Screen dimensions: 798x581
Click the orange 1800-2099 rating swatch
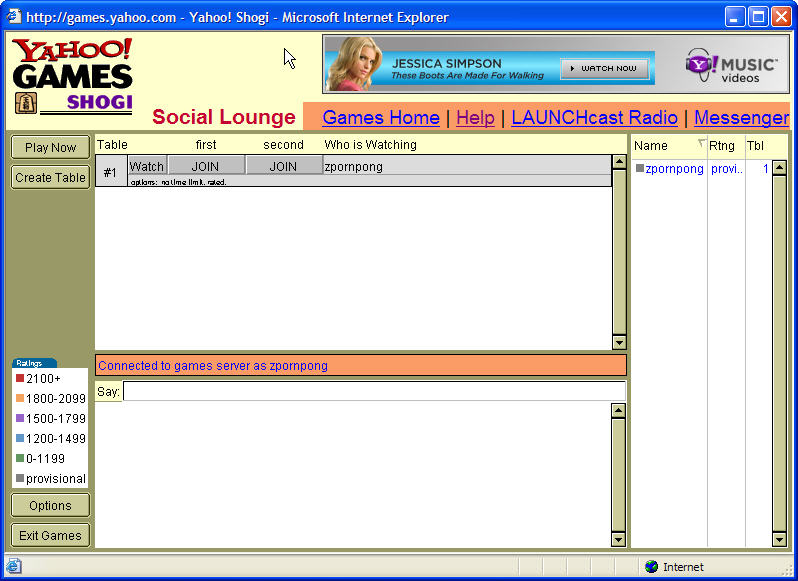(x=20, y=398)
